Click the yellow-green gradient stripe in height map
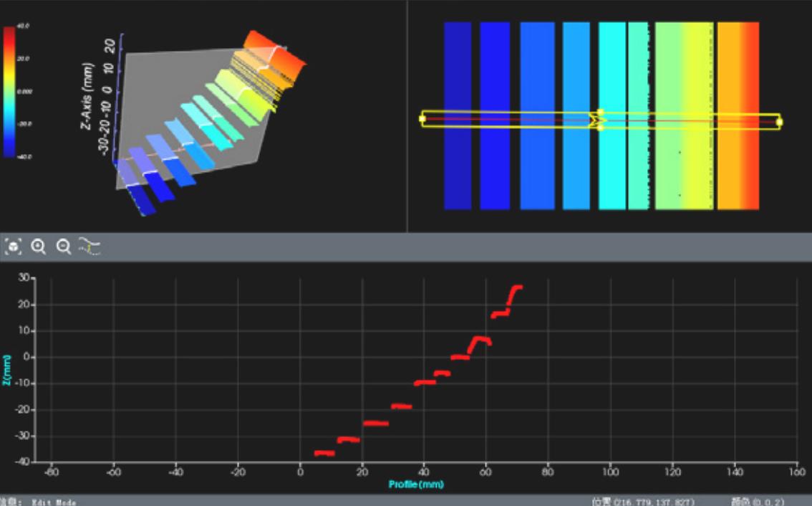Image resolution: width=812 pixels, height=506 pixels. coord(684,72)
